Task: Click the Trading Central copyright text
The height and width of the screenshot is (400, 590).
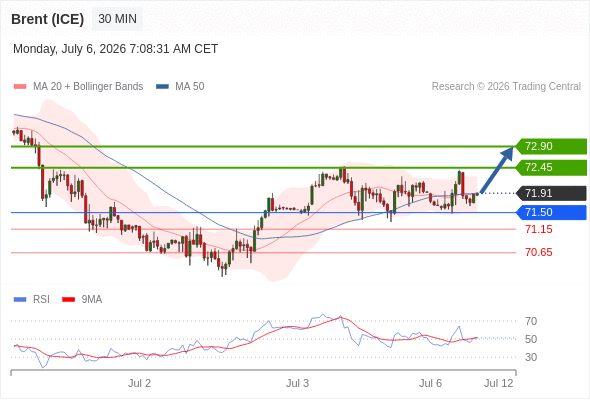Action: point(506,87)
